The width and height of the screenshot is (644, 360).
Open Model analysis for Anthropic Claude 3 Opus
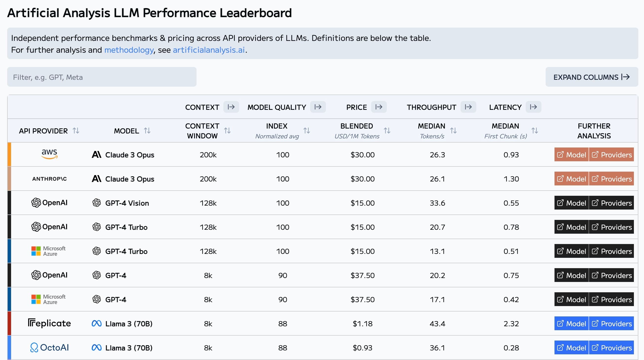[x=572, y=179]
